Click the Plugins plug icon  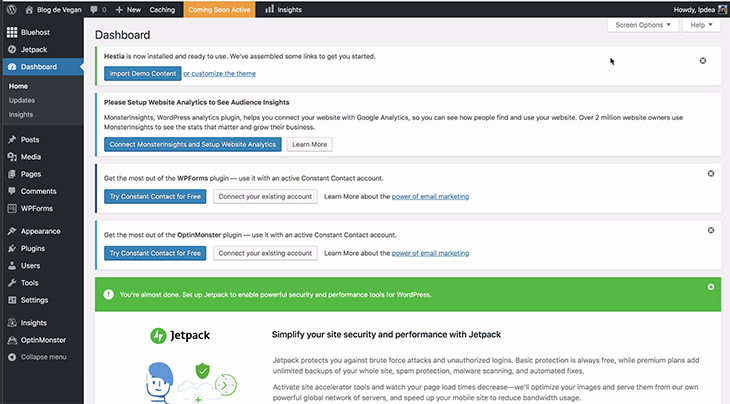[12, 248]
